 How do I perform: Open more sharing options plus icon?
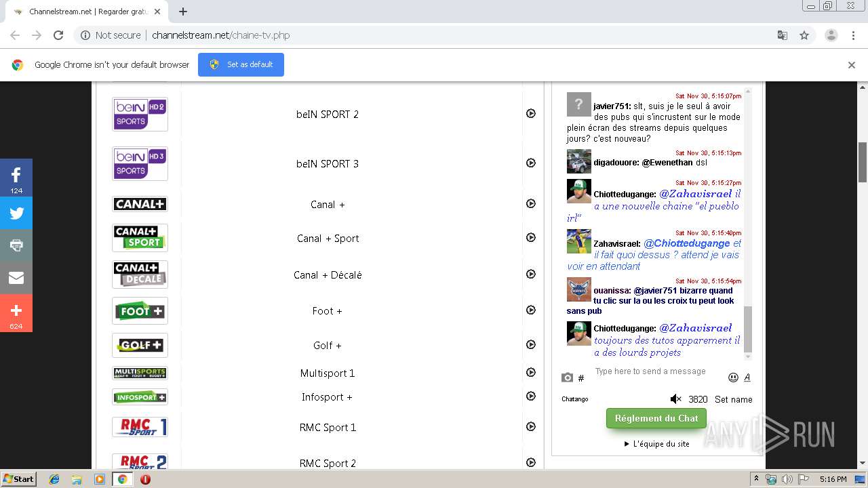(x=16, y=313)
